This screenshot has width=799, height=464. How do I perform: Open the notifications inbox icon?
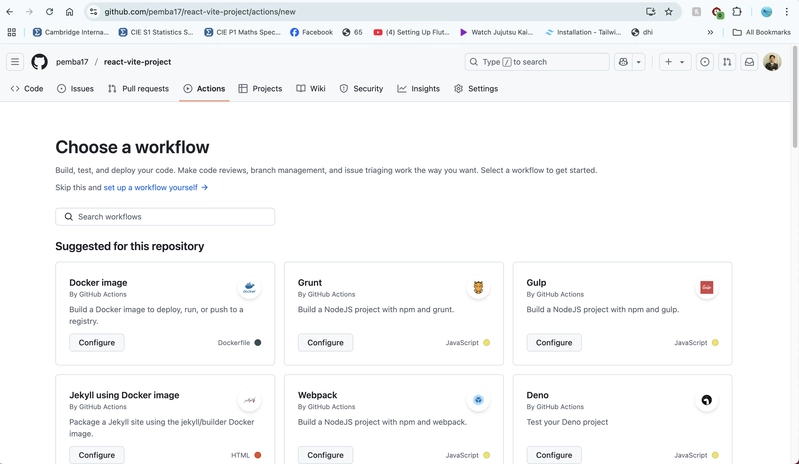coord(750,62)
